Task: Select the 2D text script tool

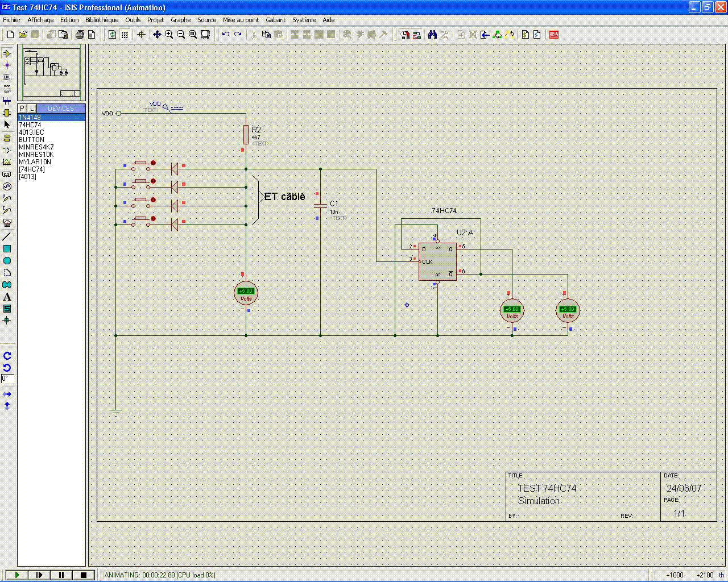Action: click(7, 297)
